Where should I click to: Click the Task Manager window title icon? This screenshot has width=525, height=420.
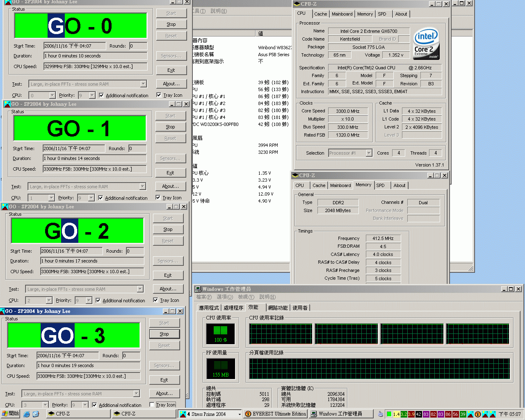198,289
